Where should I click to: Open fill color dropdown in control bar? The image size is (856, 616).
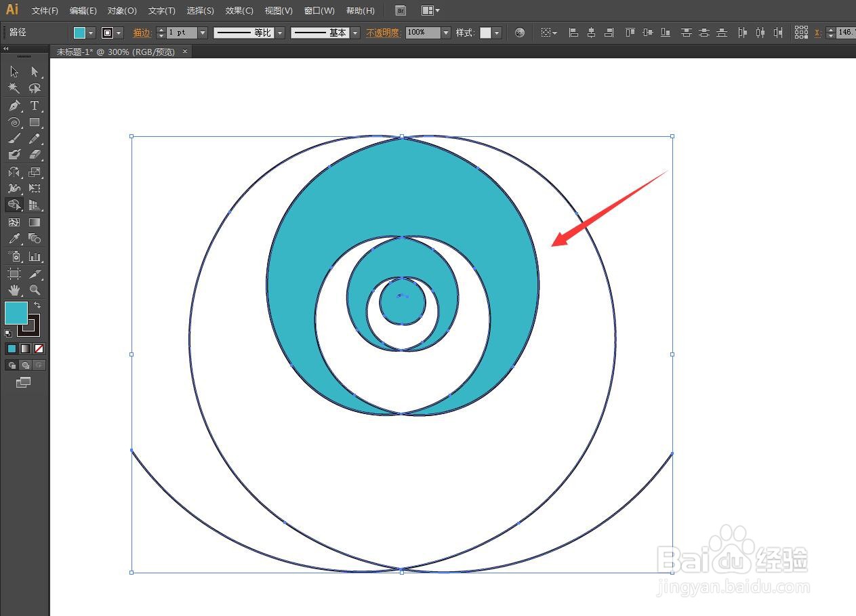tap(91, 33)
